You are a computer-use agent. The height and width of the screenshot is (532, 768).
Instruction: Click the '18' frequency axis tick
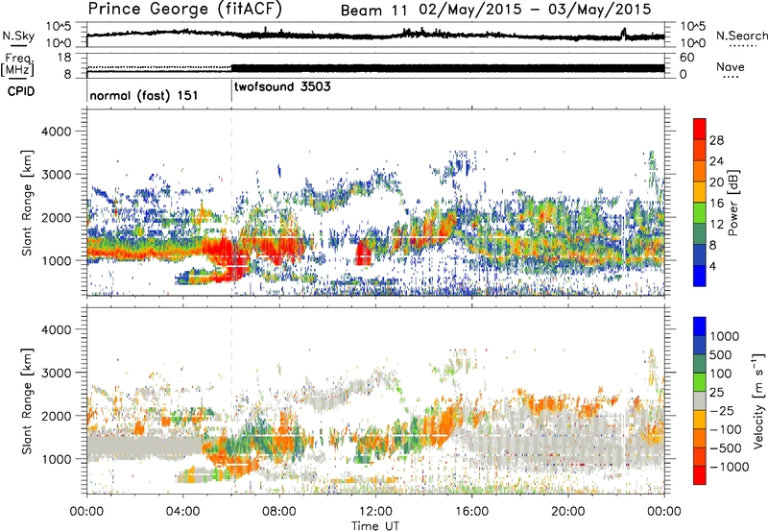coord(64,58)
